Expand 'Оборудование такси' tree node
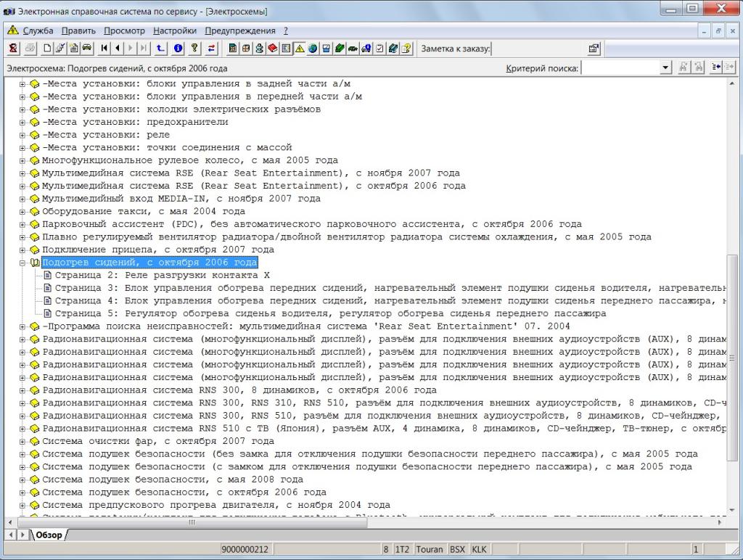The height and width of the screenshot is (560, 743). [x=22, y=212]
